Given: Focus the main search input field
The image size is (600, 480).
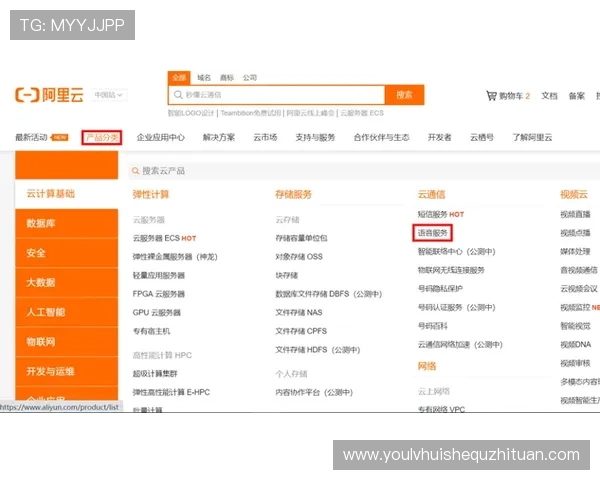Looking at the screenshot, I should (277, 95).
